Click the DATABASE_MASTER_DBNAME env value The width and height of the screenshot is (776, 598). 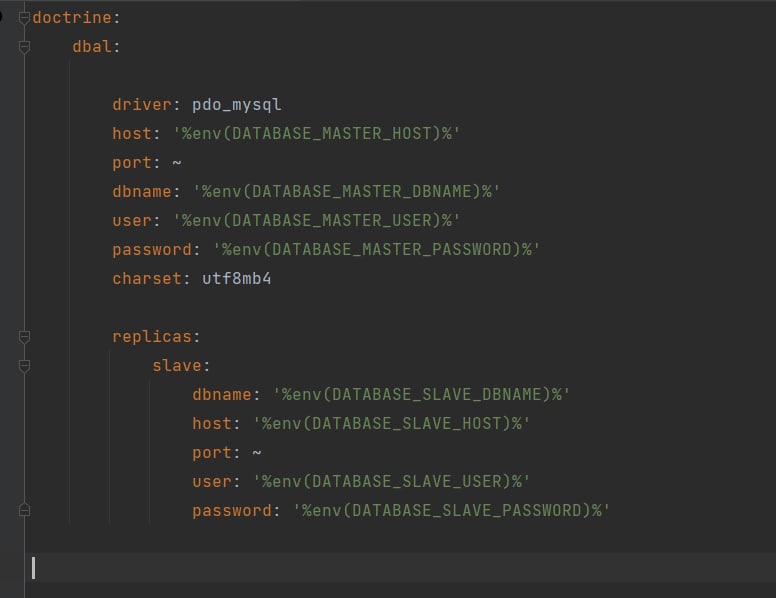346,192
